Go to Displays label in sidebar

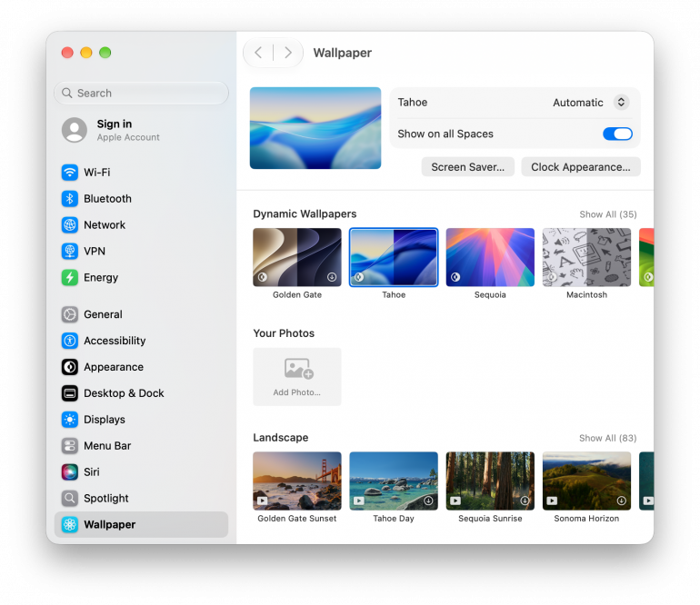(105, 420)
